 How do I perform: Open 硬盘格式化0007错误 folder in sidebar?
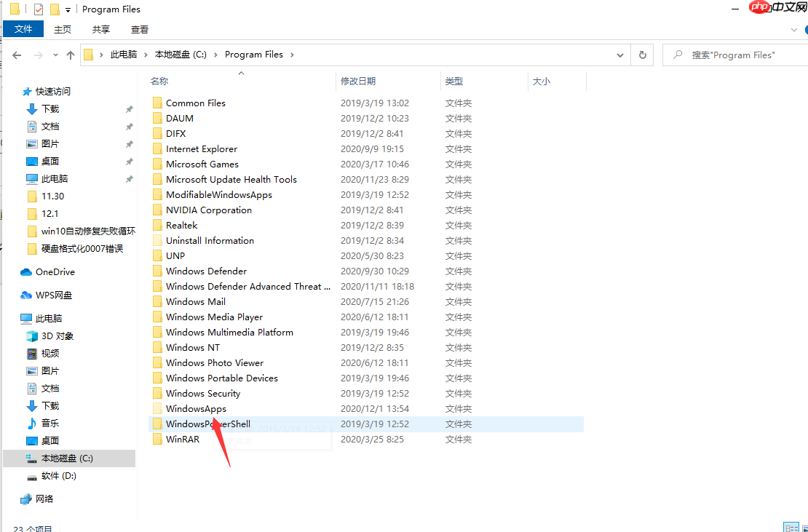82,249
